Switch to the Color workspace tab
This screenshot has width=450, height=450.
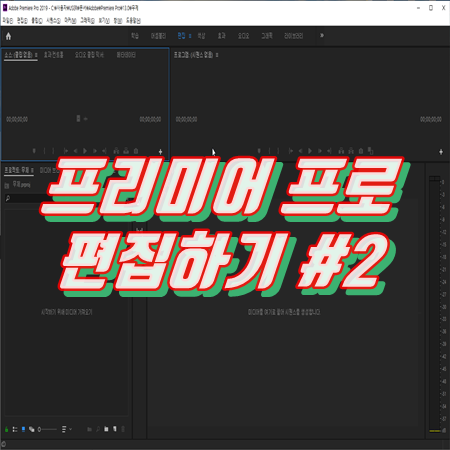tap(201, 36)
